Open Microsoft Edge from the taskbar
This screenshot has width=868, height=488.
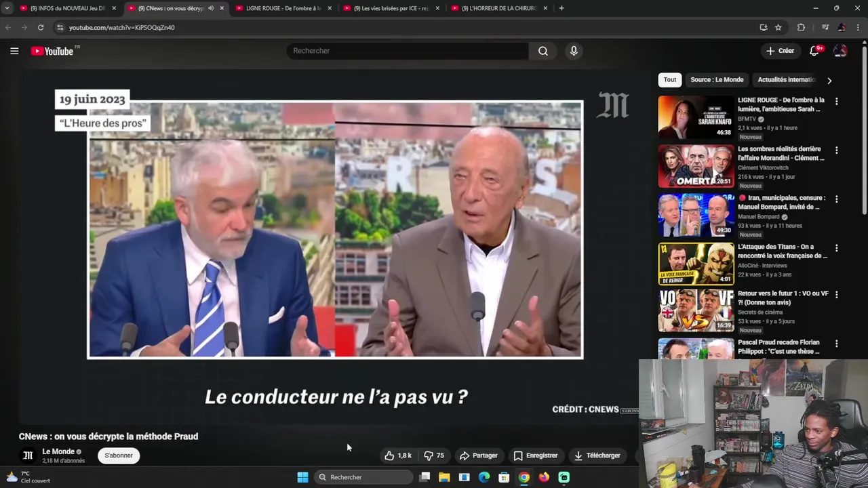click(x=484, y=477)
